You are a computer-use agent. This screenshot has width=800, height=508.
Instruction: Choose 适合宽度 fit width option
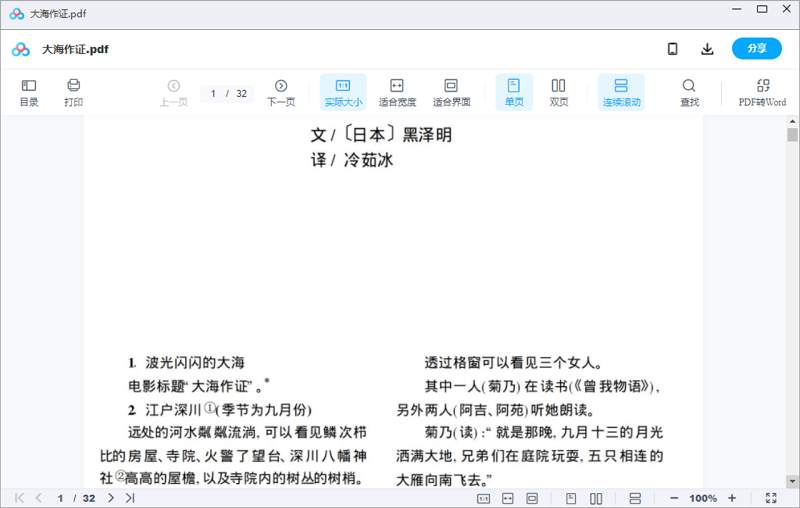(397, 92)
